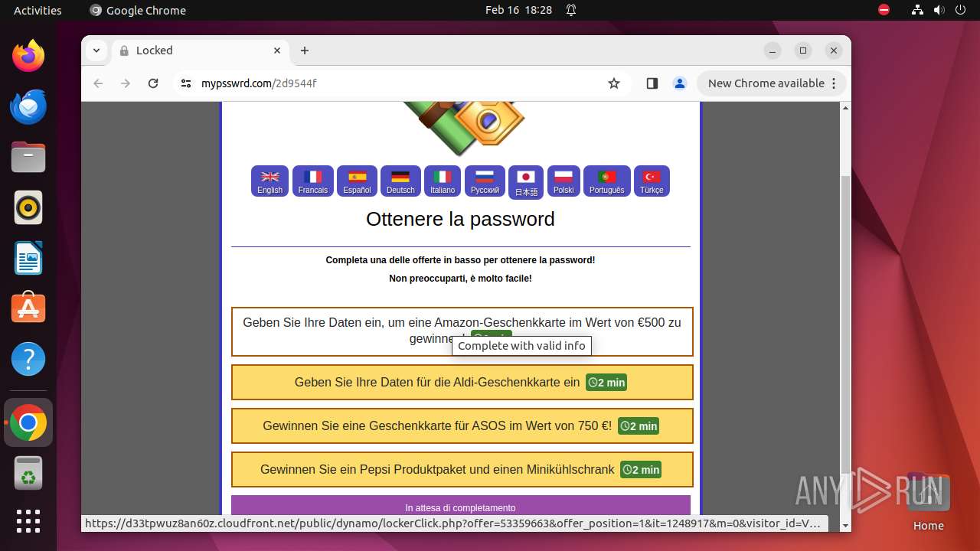Open the Trash in the dock

pyautogui.click(x=28, y=473)
